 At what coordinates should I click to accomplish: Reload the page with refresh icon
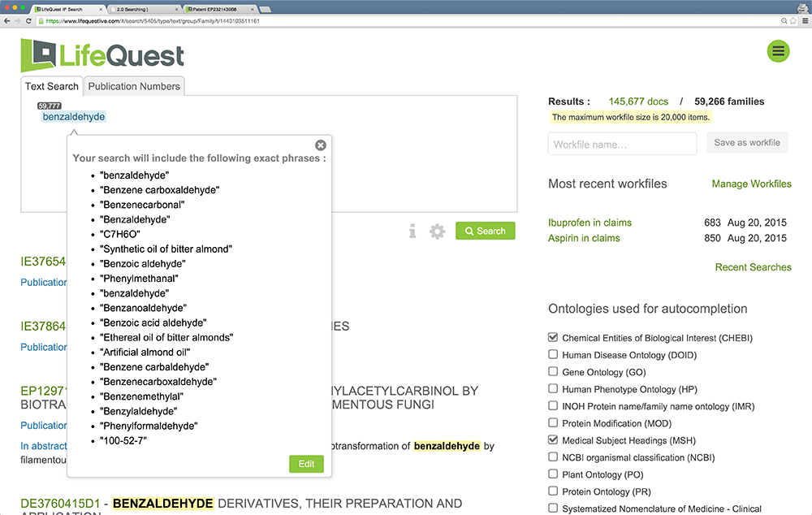coord(28,21)
